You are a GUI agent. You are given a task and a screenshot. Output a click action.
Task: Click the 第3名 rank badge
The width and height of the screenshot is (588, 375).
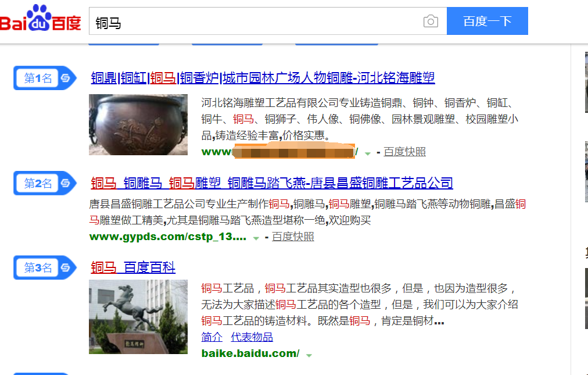[x=45, y=267]
